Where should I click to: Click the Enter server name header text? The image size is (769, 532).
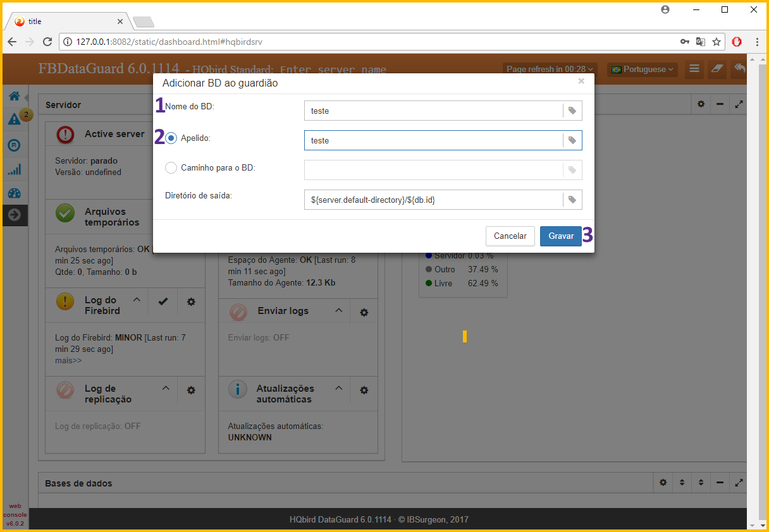[x=333, y=70]
